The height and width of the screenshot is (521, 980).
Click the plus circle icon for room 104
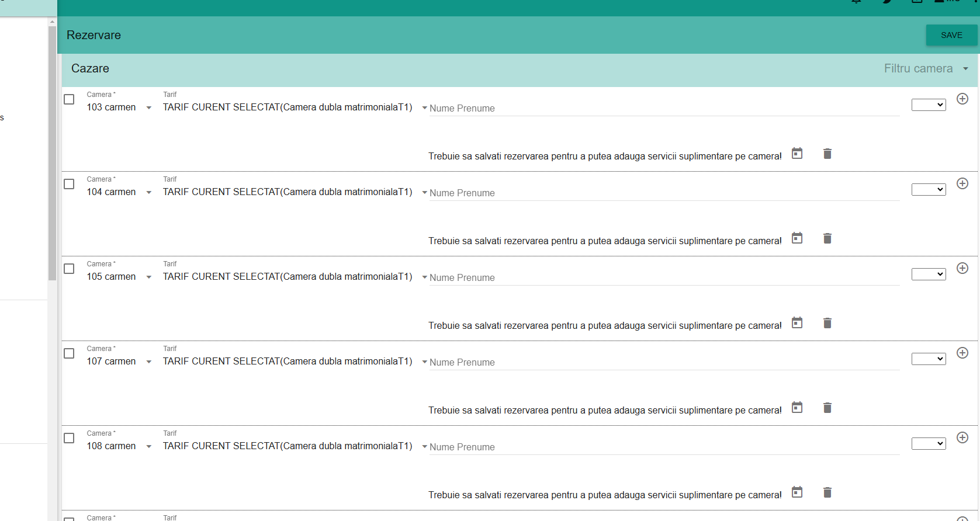pyautogui.click(x=962, y=183)
